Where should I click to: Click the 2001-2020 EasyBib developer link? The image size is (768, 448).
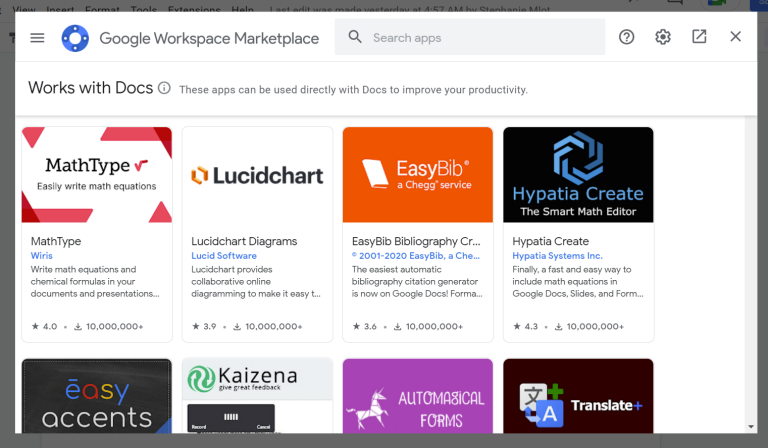pyautogui.click(x=416, y=256)
